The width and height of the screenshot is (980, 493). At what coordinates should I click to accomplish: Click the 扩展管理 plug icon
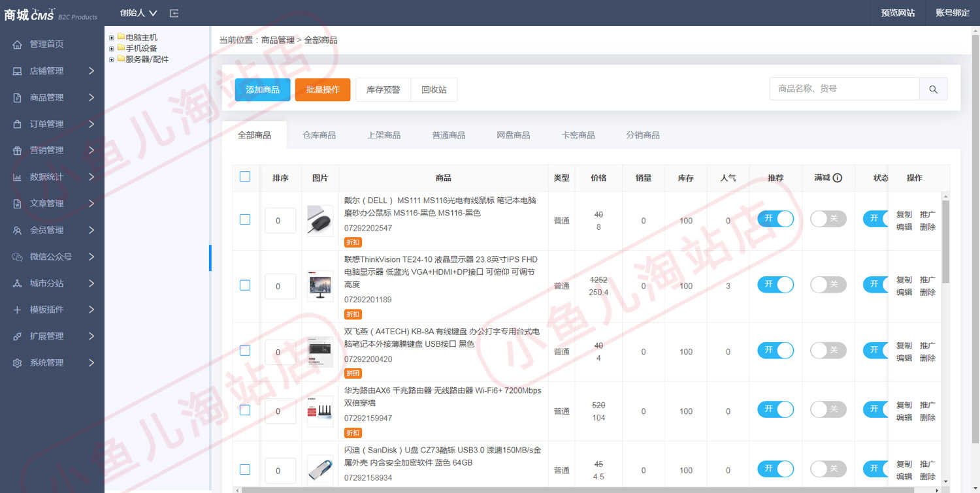17,336
